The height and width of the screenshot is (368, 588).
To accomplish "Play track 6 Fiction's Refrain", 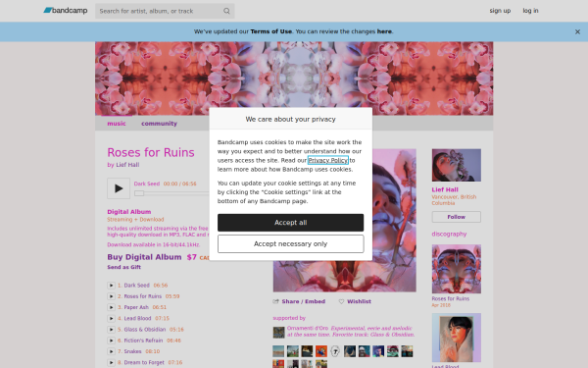I will (111, 341).
